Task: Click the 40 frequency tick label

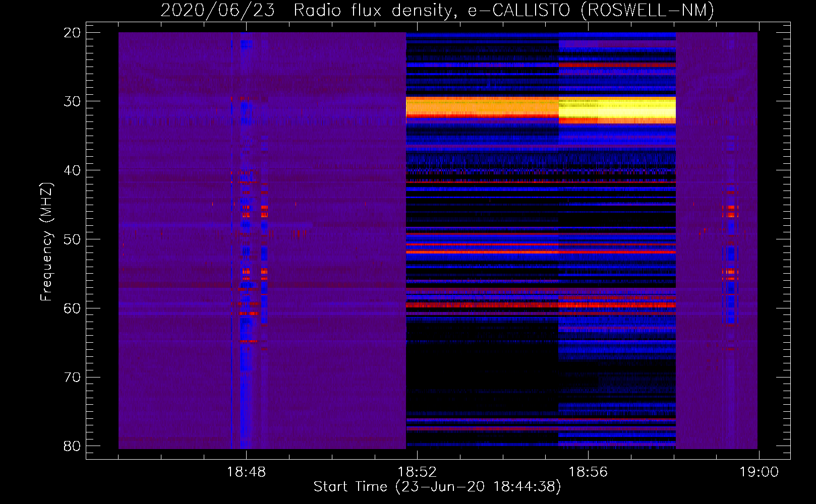Action: point(72,170)
